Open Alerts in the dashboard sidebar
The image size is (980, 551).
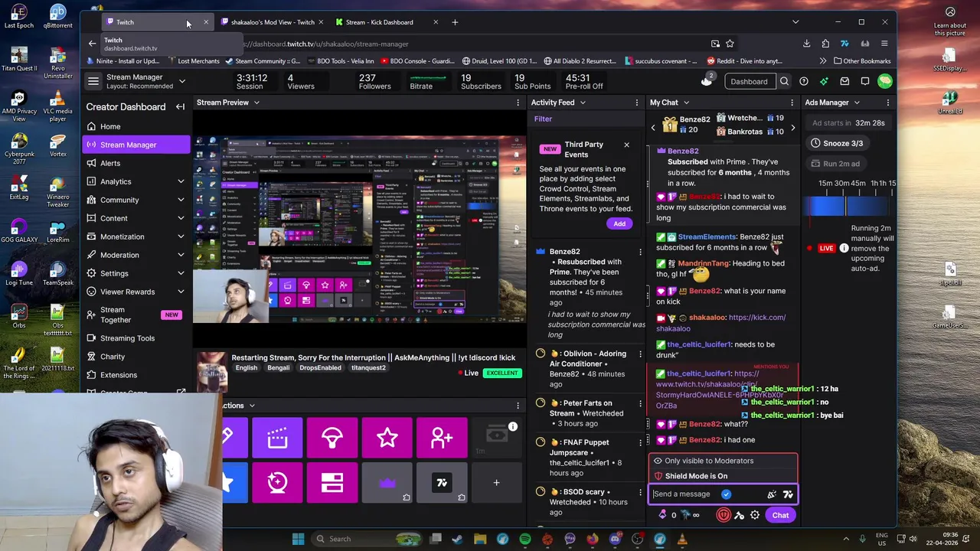click(x=136, y=163)
